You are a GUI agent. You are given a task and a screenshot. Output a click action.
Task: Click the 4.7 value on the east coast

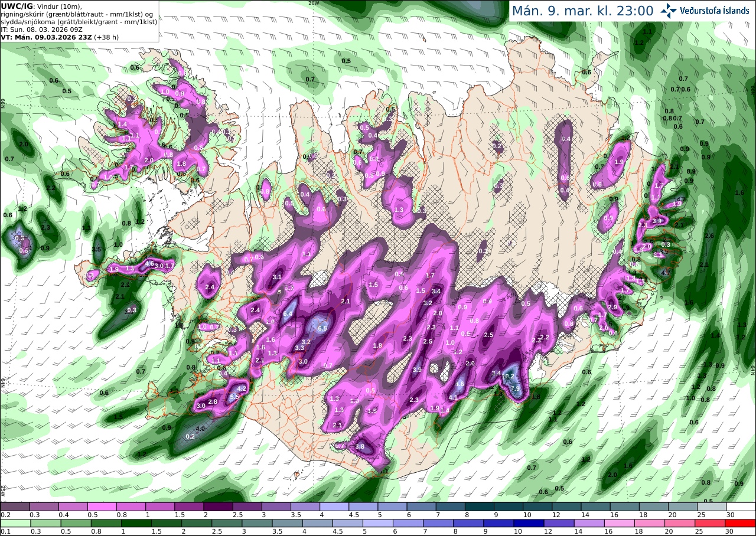[x=665, y=273]
